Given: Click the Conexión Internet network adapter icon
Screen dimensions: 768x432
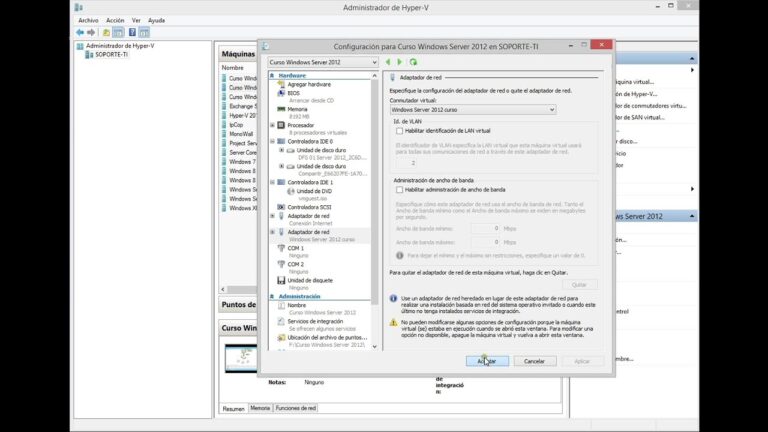Looking at the screenshot, I should click(x=281, y=216).
